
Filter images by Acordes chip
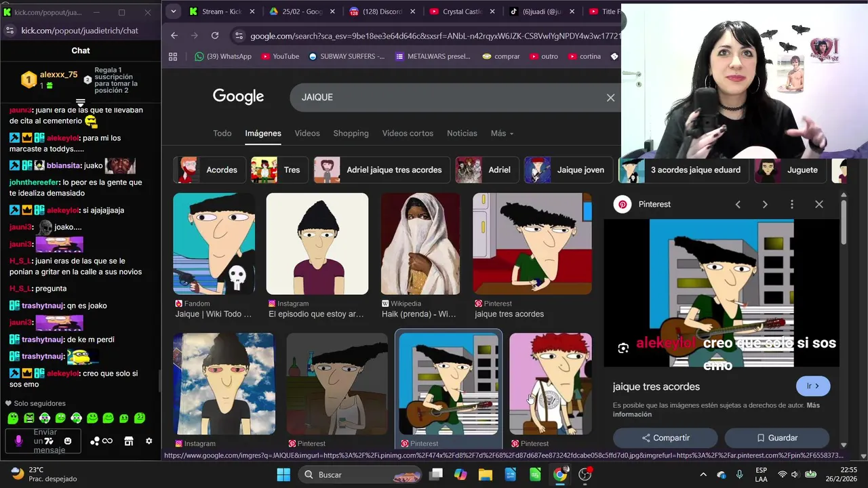(209, 170)
